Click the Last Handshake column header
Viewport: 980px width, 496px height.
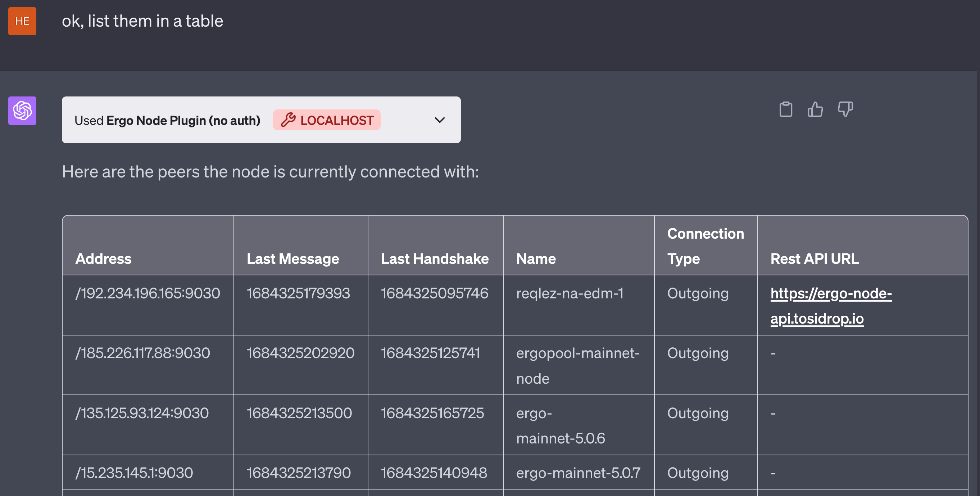tap(435, 259)
